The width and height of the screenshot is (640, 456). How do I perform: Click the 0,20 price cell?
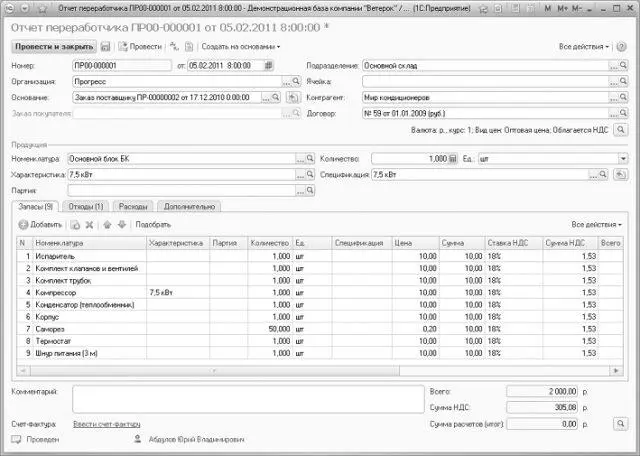pos(416,329)
